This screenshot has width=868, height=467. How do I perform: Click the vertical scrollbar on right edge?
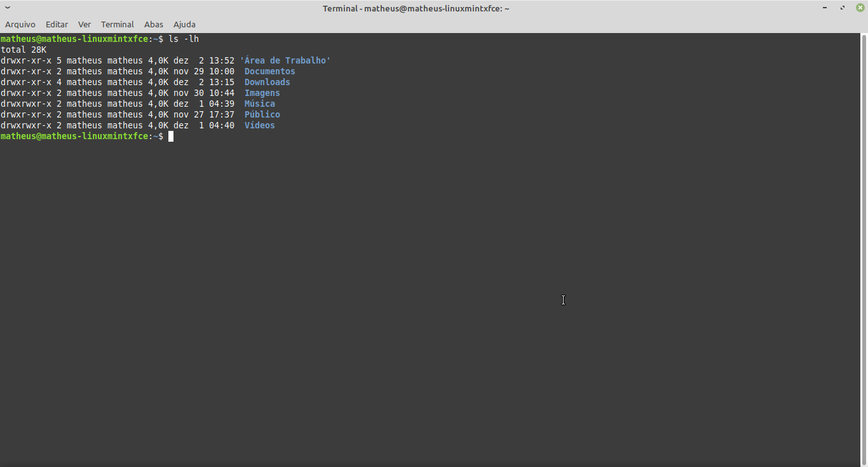[864, 248]
